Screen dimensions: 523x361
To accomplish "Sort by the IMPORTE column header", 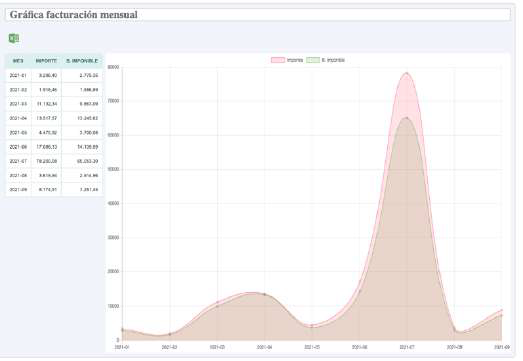I will pos(46,61).
